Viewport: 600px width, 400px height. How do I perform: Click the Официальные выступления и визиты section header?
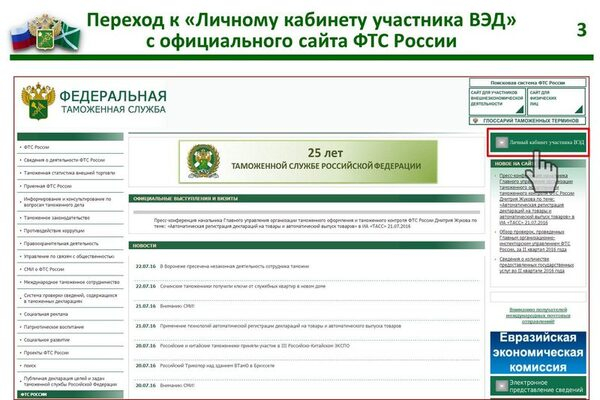[307, 199]
